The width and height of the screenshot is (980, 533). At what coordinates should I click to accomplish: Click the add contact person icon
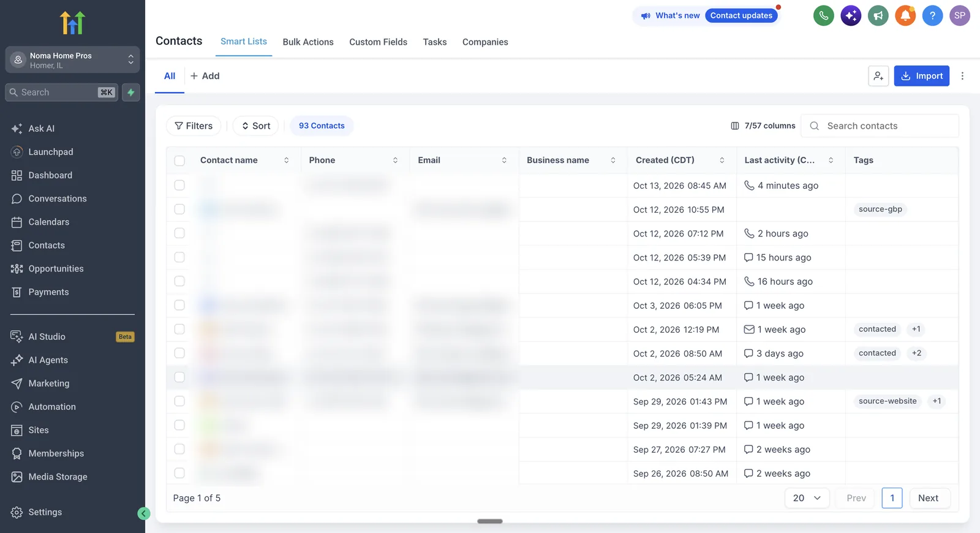(x=878, y=76)
